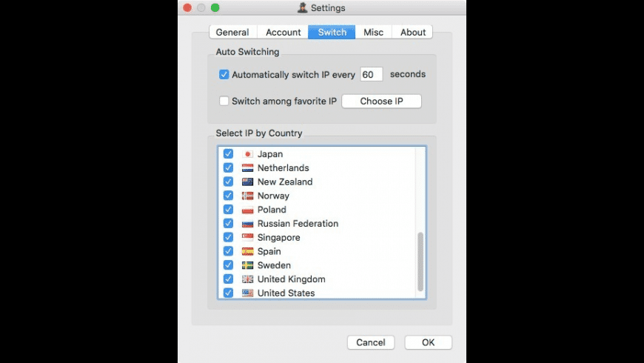Click the country list scrollbar thumb
Image resolution: width=644 pixels, height=363 pixels.
(420, 262)
